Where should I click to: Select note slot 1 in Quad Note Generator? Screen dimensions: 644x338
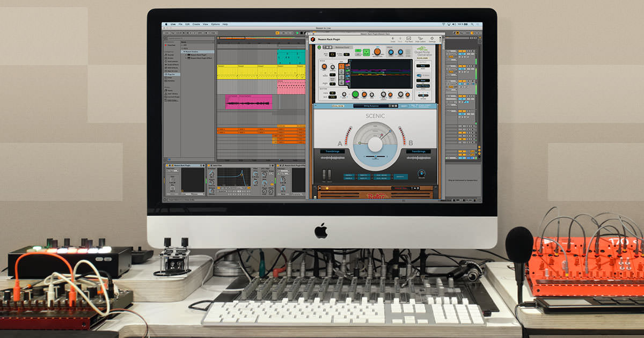tap(341, 66)
